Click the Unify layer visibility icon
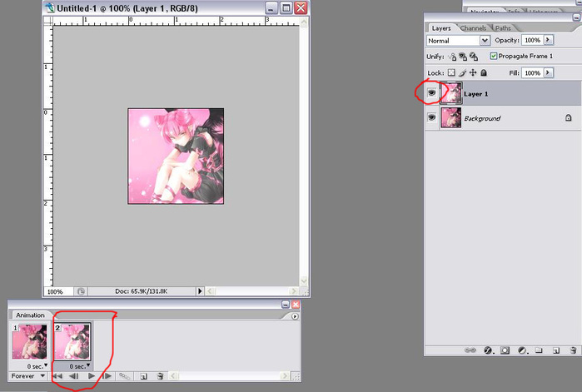 [x=462, y=57]
